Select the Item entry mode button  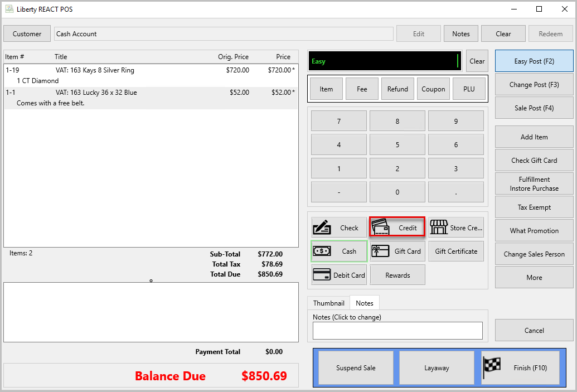[326, 89]
